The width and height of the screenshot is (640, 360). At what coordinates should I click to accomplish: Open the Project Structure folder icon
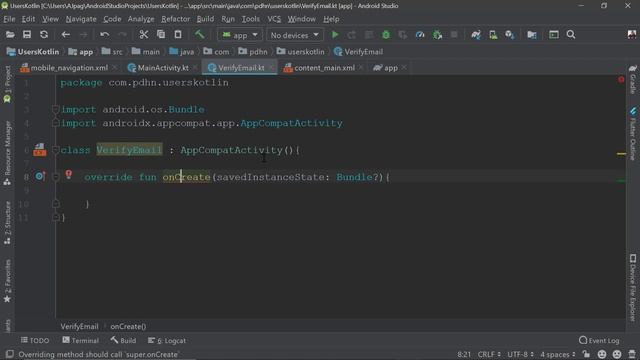531,35
